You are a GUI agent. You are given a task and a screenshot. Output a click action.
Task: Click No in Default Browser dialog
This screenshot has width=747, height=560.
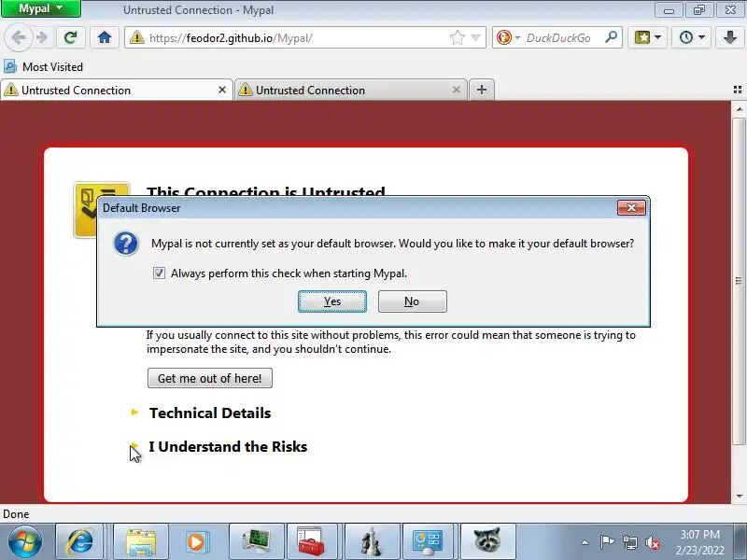tap(412, 301)
